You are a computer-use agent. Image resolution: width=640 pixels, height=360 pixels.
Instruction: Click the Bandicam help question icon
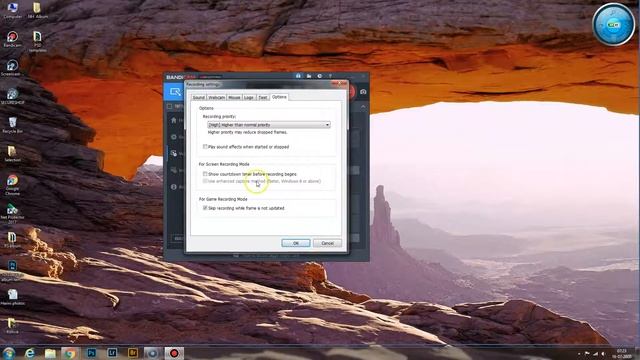coord(330,76)
